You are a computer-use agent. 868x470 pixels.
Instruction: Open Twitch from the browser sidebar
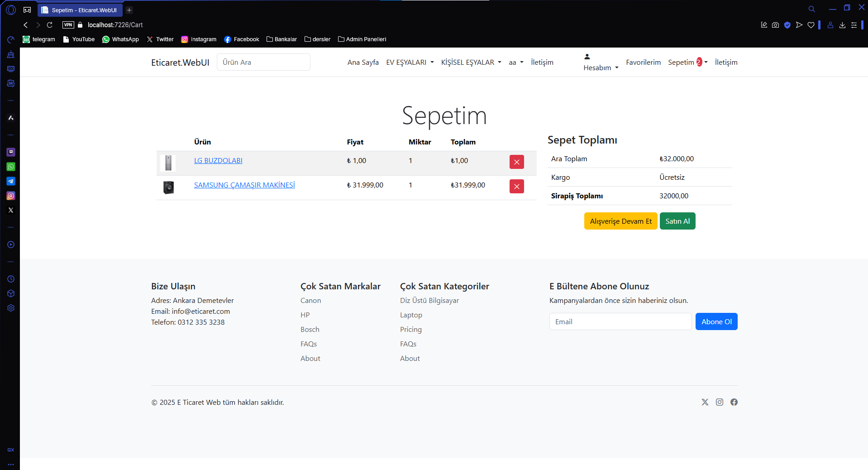pyautogui.click(x=11, y=152)
